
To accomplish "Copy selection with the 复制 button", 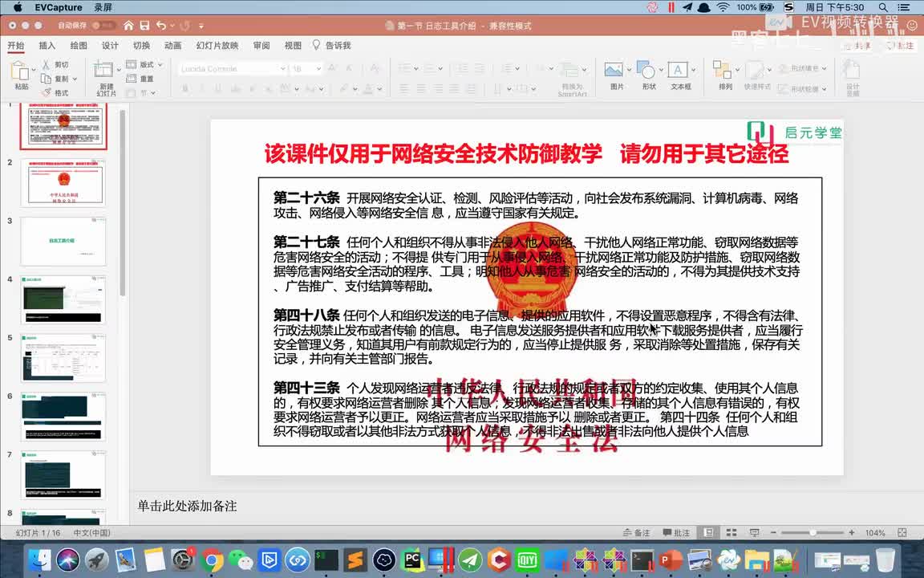I will tap(55, 79).
